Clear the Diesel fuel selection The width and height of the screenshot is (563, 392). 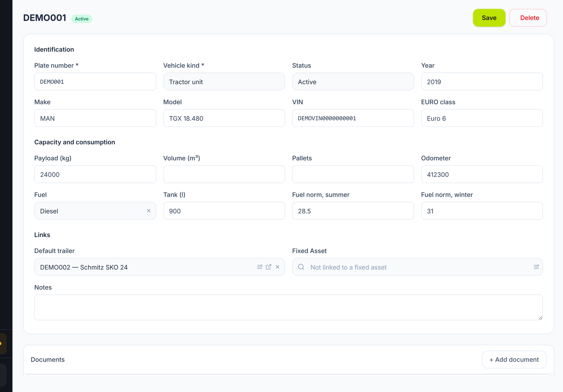[149, 211]
